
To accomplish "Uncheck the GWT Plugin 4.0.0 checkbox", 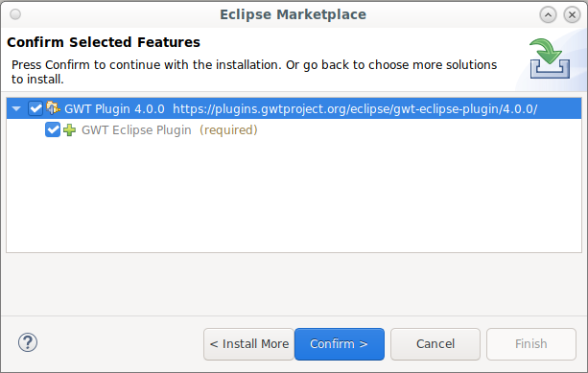I will tap(35, 108).
